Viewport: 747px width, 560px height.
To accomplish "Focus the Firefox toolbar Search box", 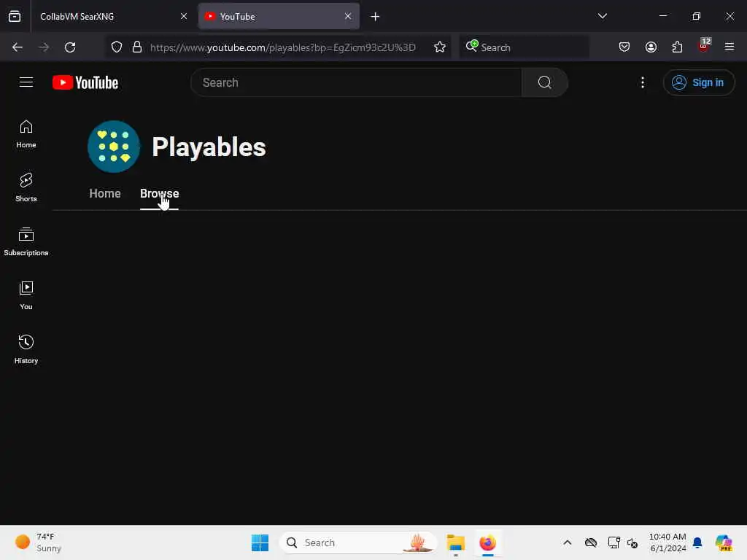I will coord(524,47).
